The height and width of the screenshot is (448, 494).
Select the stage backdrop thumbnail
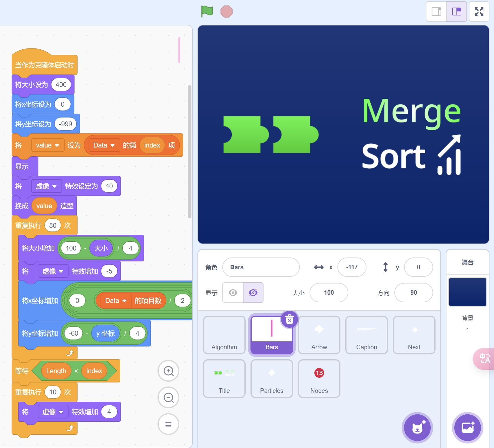point(467,292)
